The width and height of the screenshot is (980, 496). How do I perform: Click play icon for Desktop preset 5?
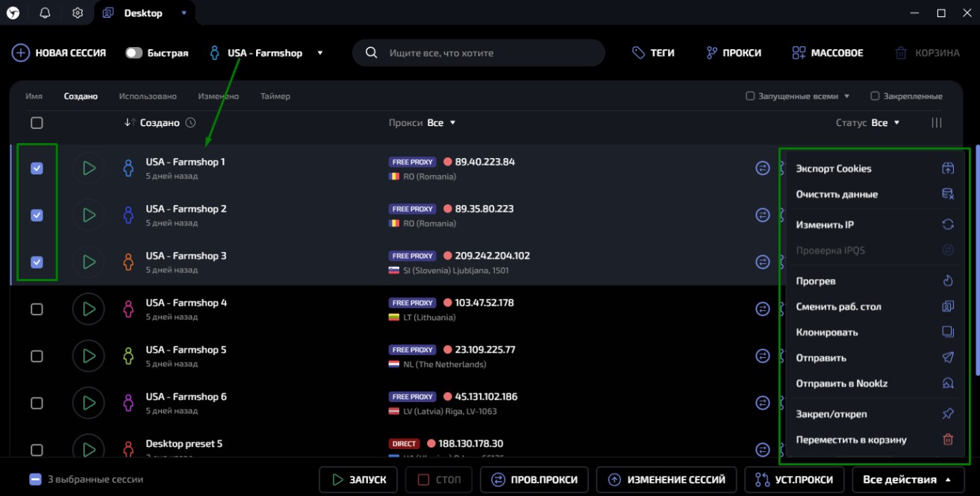pyautogui.click(x=89, y=449)
